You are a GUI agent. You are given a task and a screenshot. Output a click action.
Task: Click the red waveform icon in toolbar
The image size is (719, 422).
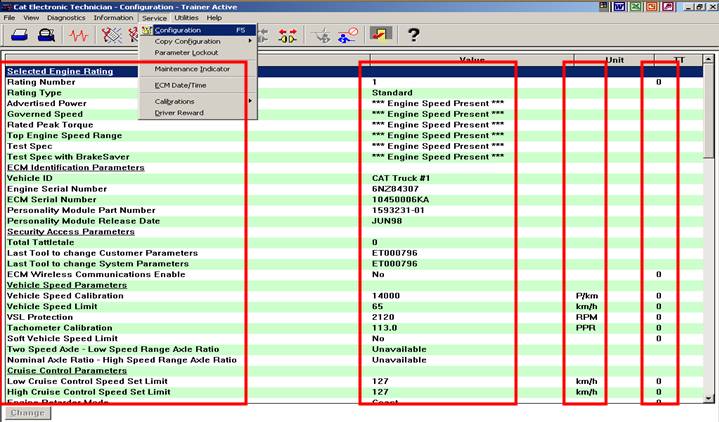click(x=78, y=36)
